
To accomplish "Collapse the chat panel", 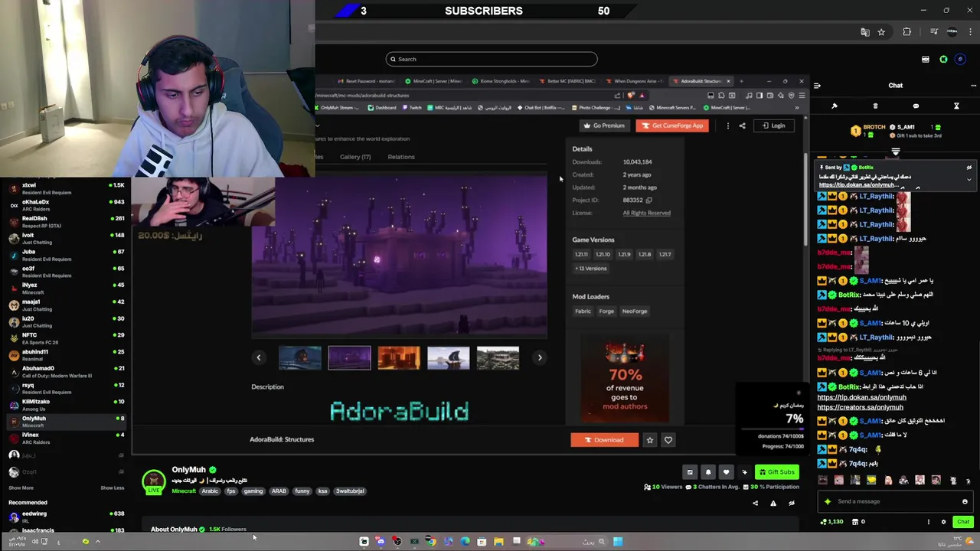I will 817,86.
